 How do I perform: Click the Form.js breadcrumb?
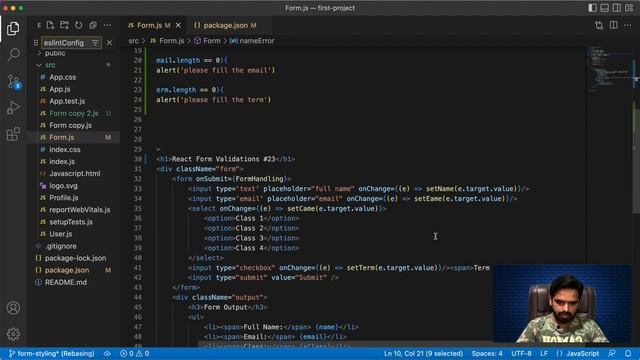[167, 41]
